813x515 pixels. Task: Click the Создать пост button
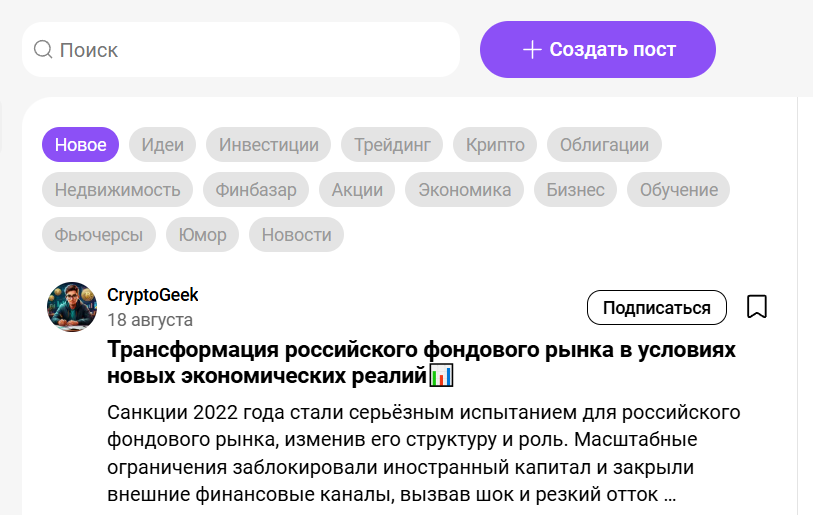tap(598, 49)
